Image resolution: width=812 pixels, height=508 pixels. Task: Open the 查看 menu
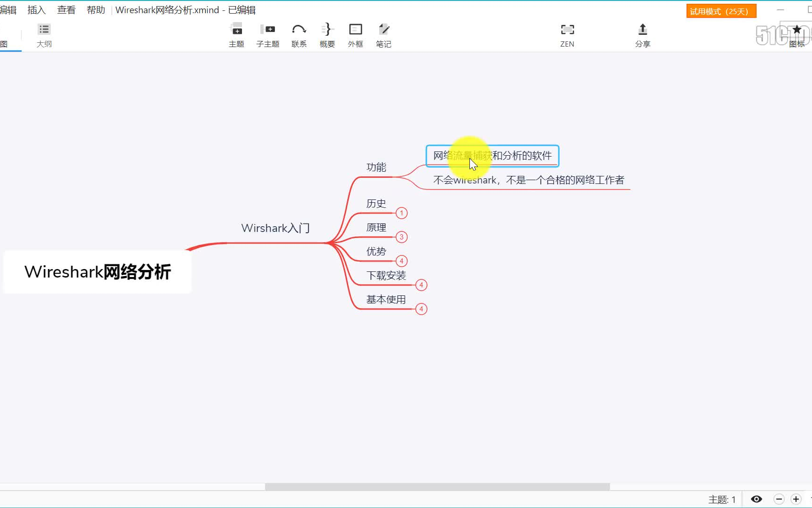[x=66, y=10]
